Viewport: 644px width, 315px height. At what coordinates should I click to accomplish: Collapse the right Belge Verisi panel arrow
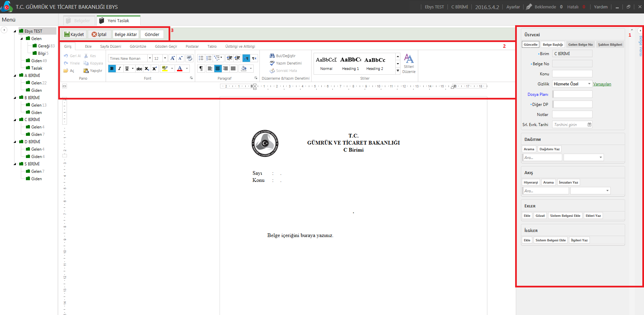click(x=640, y=31)
